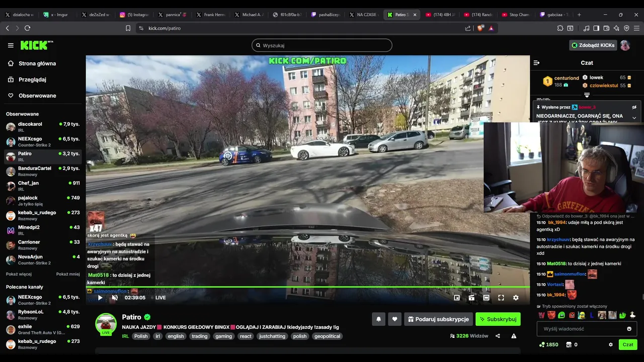Viewport: 644px width, 362px height.
Task: Open a new browser tab
Action: click(x=579, y=15)
